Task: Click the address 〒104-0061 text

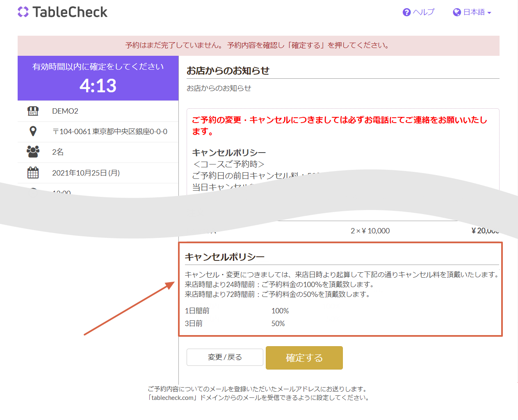Action: click(x=110, y=132)
